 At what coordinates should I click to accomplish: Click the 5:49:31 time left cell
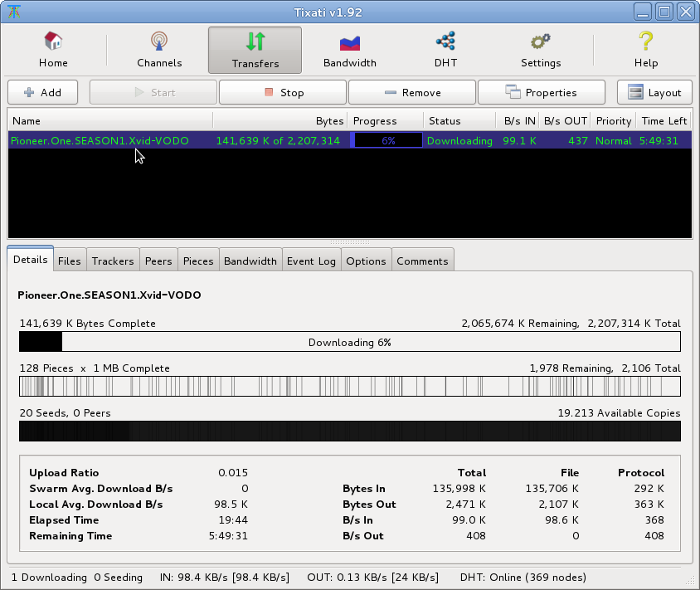click(659, 141)
